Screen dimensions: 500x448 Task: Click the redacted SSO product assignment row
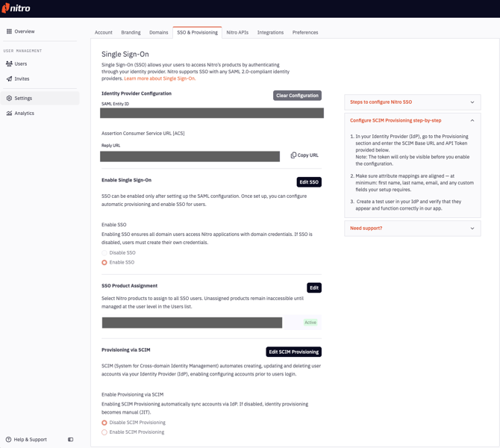192,323
